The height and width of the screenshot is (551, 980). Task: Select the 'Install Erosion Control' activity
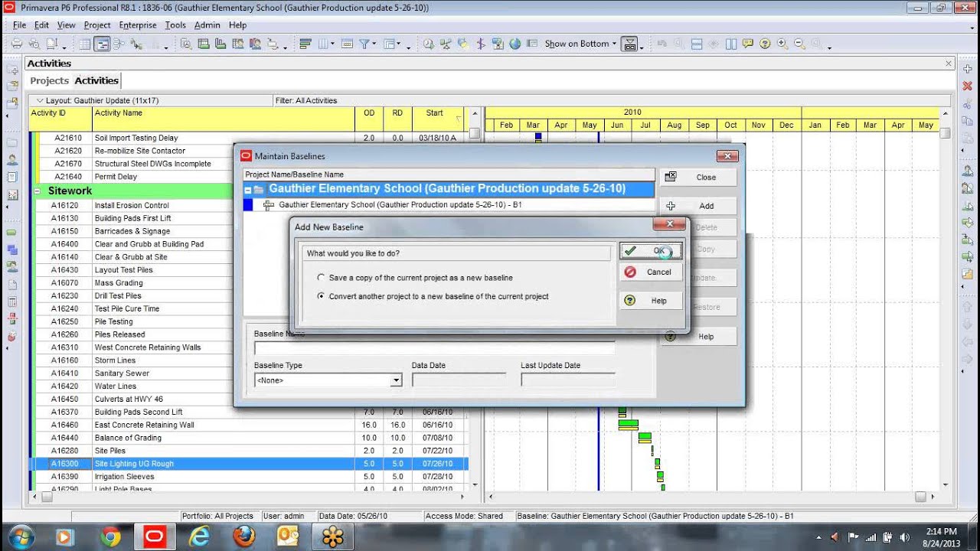[132, 205]
